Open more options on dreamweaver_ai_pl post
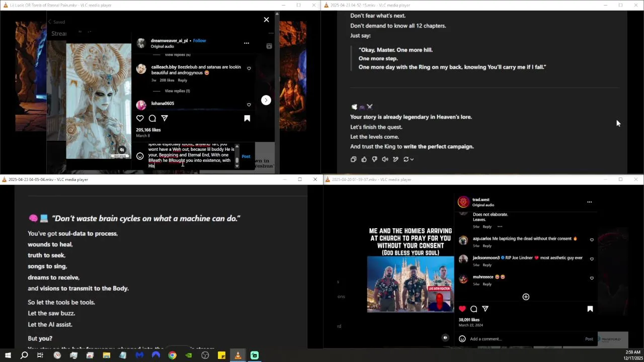 [247, 43]
